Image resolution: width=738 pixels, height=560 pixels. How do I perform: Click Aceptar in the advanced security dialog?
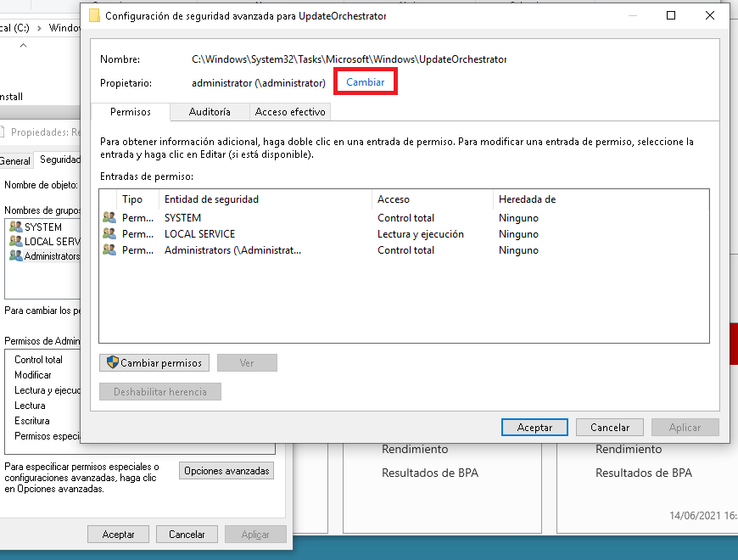point(534,428)
